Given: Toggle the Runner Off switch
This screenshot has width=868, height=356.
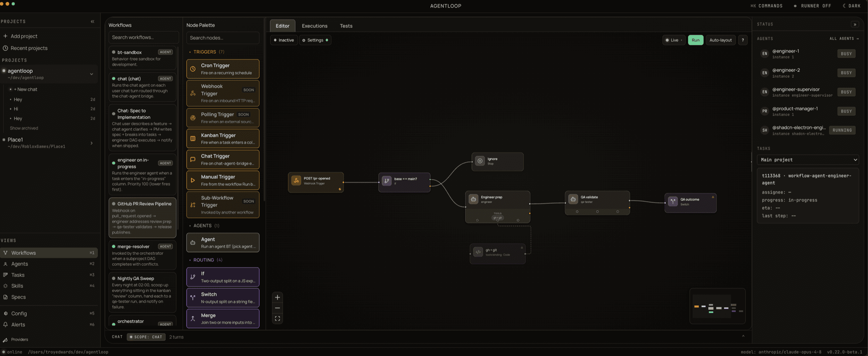Looking at the screenshot, I should click(812, 6).
